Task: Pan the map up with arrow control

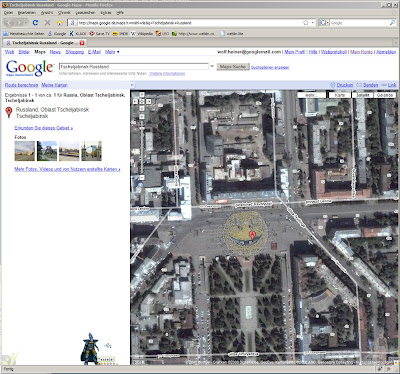Action: 142,95
